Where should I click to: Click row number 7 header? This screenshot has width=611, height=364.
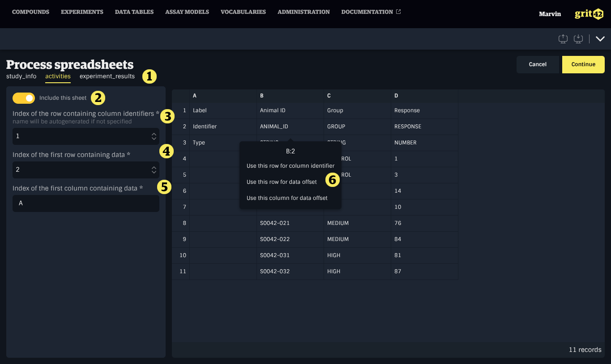(181, 207)
